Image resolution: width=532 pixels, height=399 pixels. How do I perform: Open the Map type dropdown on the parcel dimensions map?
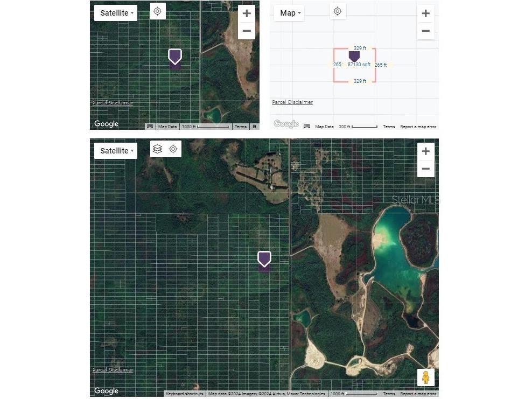[291, 13]
